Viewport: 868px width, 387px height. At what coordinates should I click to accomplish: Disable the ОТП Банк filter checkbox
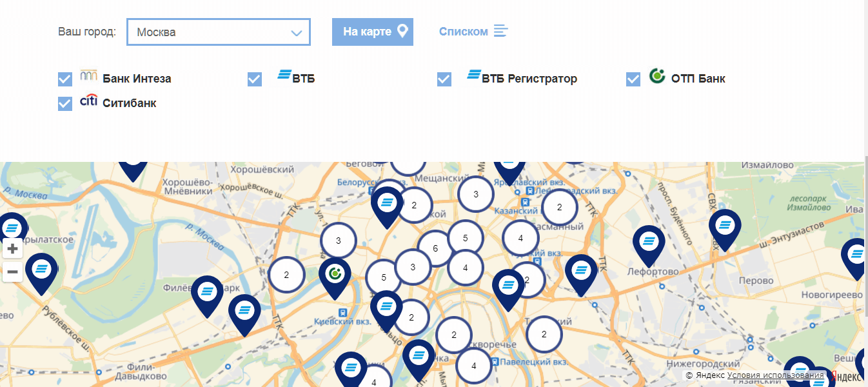click(633, 79)
